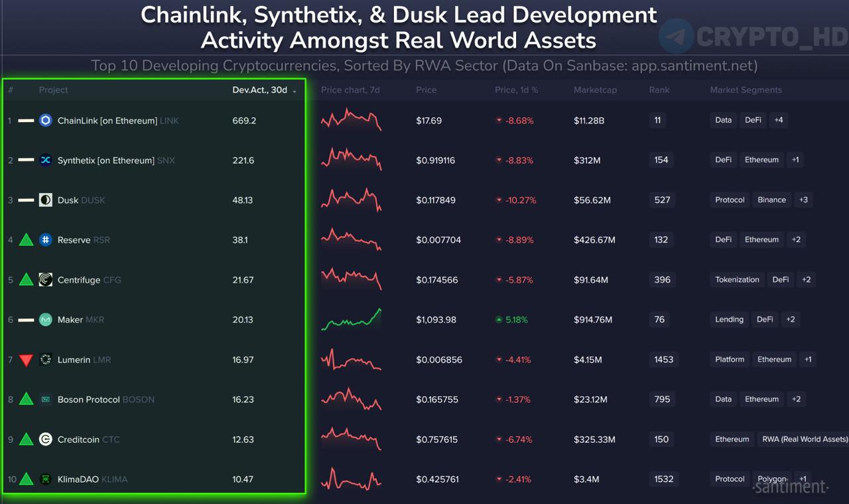Click the KlimaDAO 7d price chart
Screen dimensions: 849x504
pos(351,478)
